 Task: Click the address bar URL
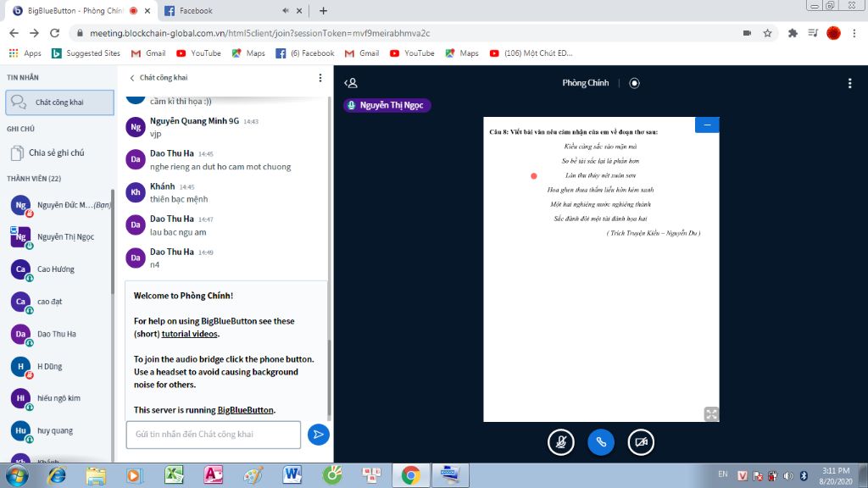260,33
